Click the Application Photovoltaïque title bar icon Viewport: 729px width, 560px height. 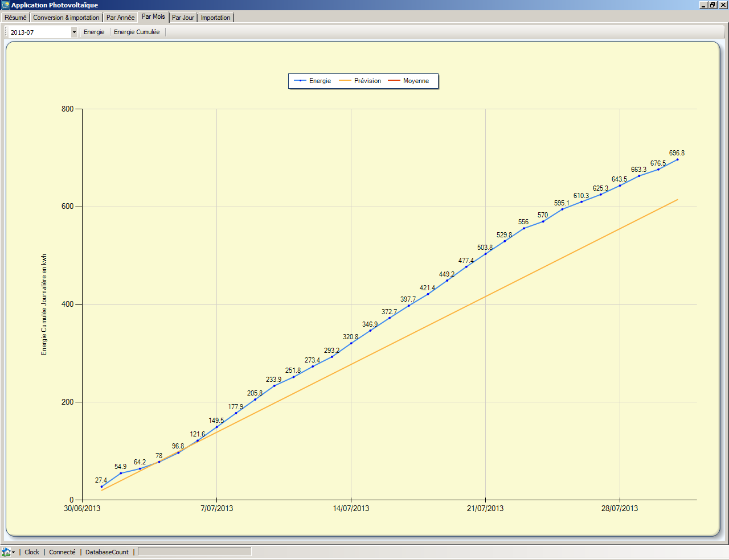pyautogui.click(x=6, y=5)
